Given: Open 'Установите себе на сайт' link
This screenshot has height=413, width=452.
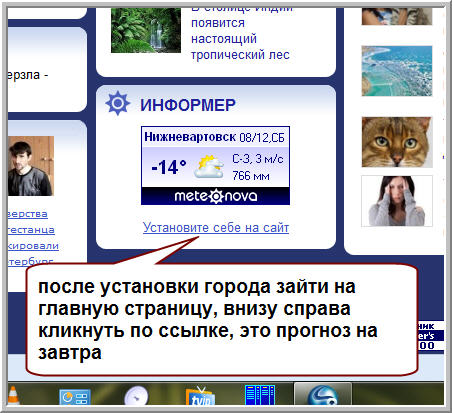Looking at the screenshot, I should pos(216,228).
